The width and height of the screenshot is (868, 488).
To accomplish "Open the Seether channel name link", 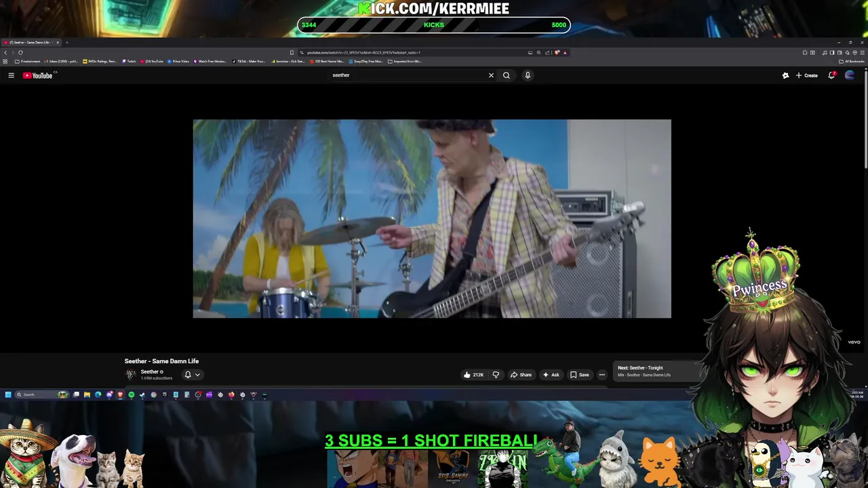I will (150, 371).
